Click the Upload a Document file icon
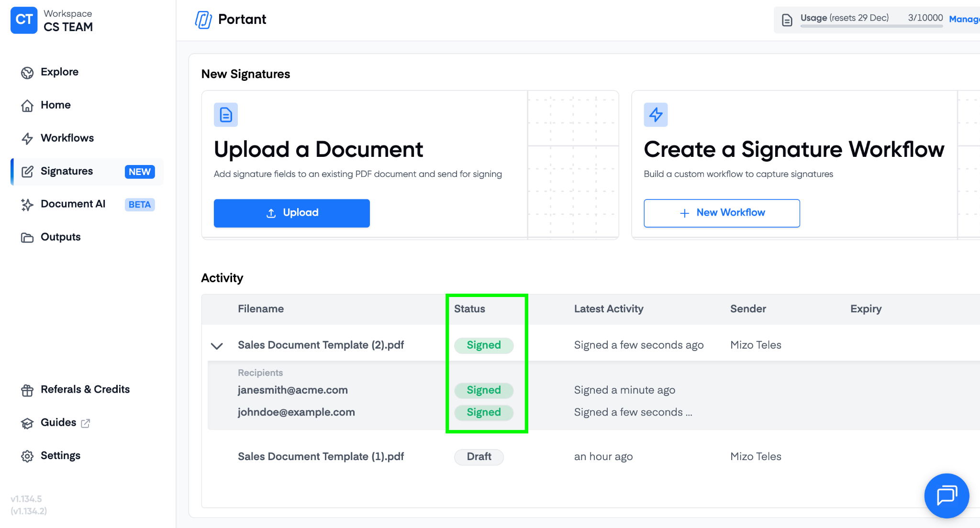This screenshot has width=980, height=528. [226, 115]
